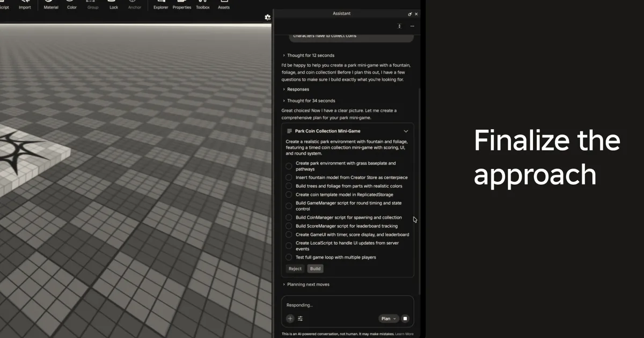Open the Plan mode dropdown
644x338 pixels.
click(x=389, y=319)
